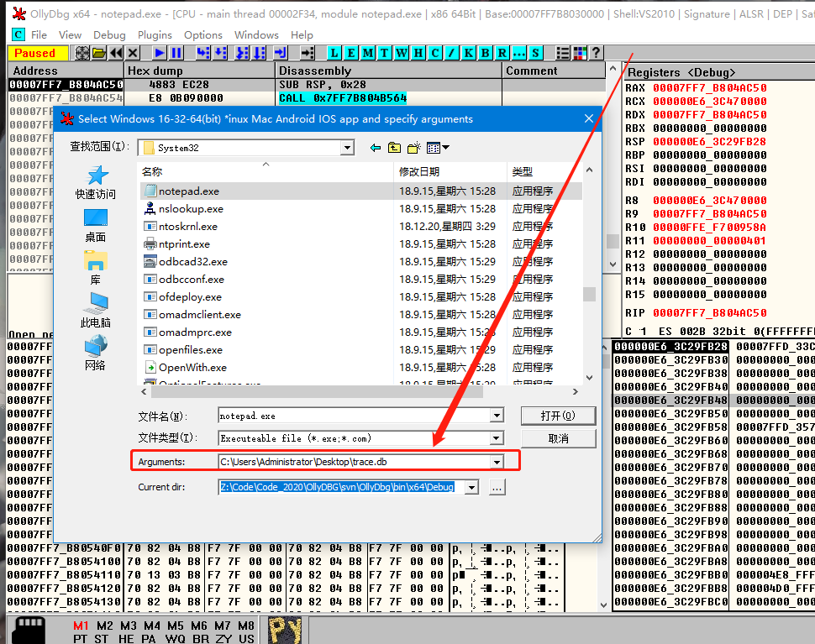The height and width of the screenshot is (644, 815).
Task: Click the Trace over toolbar icon
Action: (x=259, y=52)
